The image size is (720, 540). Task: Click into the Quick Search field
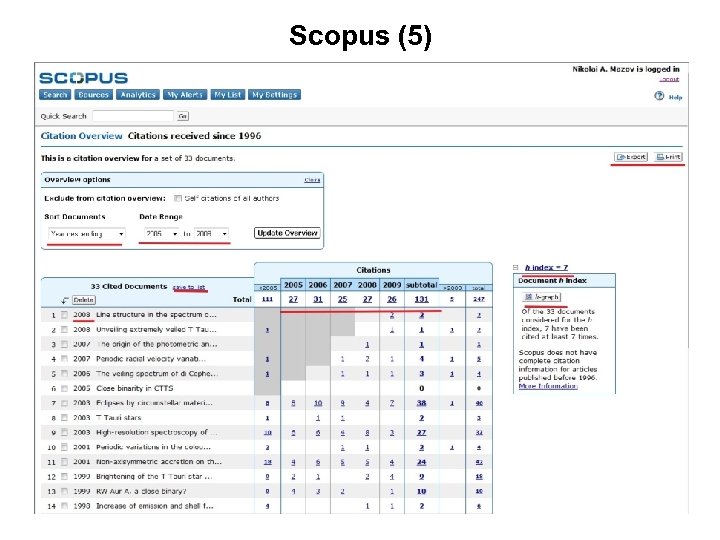point(133,116)
